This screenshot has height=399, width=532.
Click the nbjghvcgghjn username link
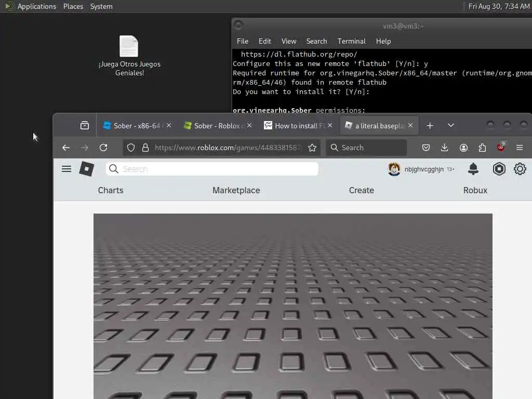tap(424, 169)
